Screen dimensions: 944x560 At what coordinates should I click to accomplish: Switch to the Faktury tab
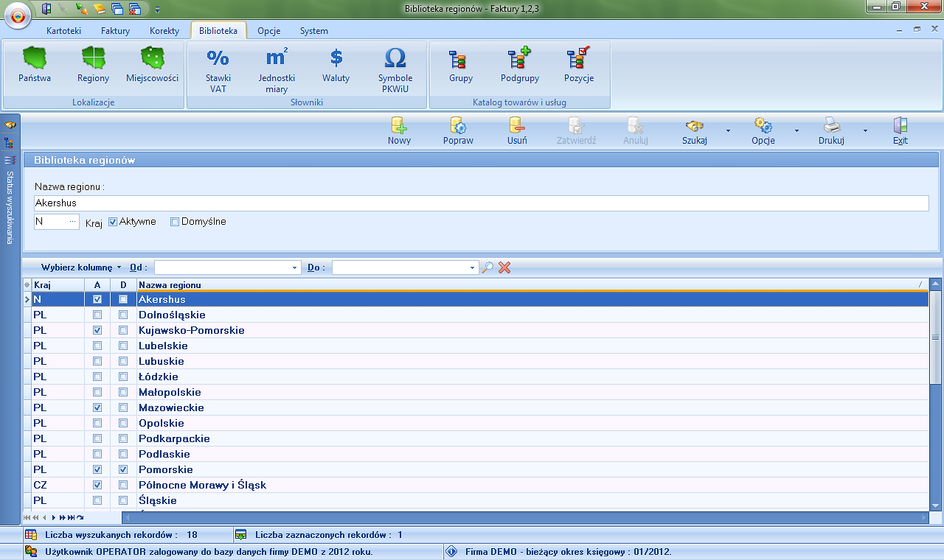(x=115, y=31)
